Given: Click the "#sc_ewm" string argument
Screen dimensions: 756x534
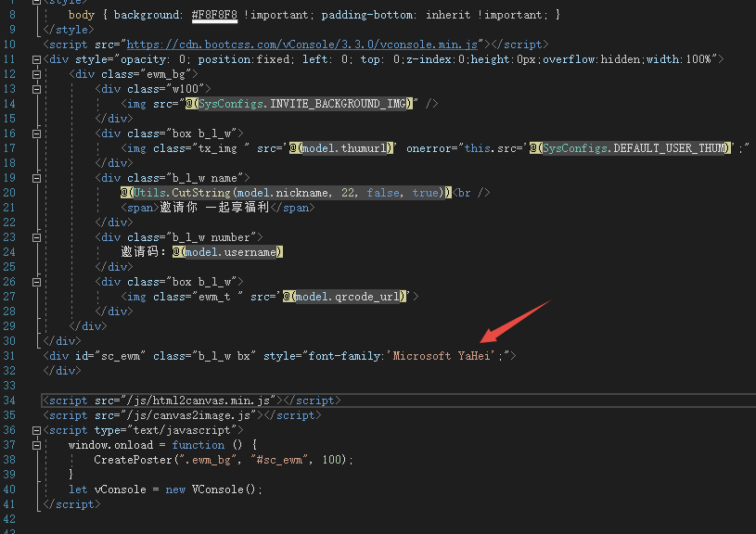Looking at the screenshot, I should pos(279,460).
